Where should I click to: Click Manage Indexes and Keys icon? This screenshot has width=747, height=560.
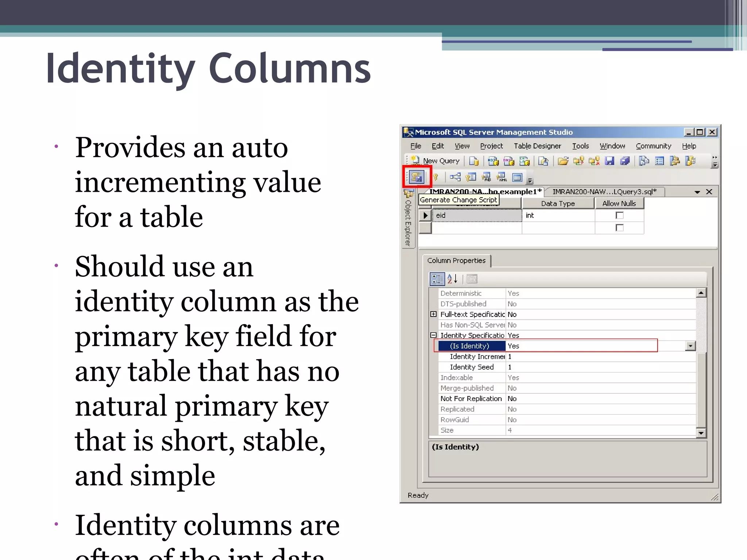pyautogui.click(x=471, y=178)
